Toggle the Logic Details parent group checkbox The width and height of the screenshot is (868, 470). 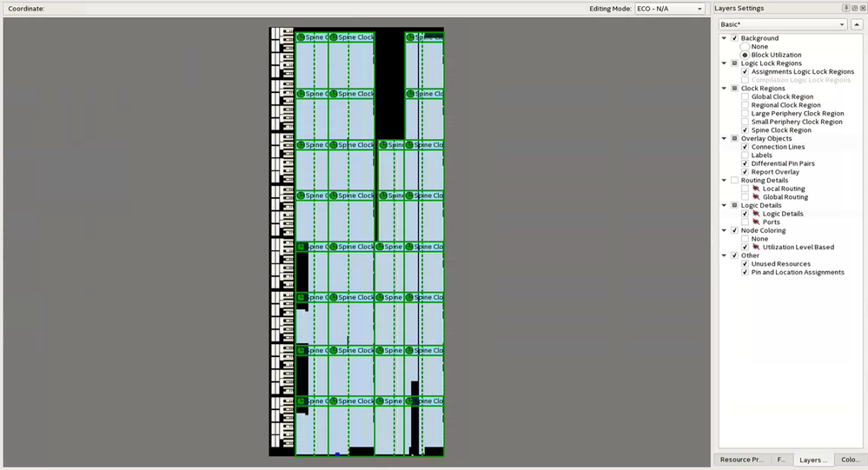(x=734, y=205)
